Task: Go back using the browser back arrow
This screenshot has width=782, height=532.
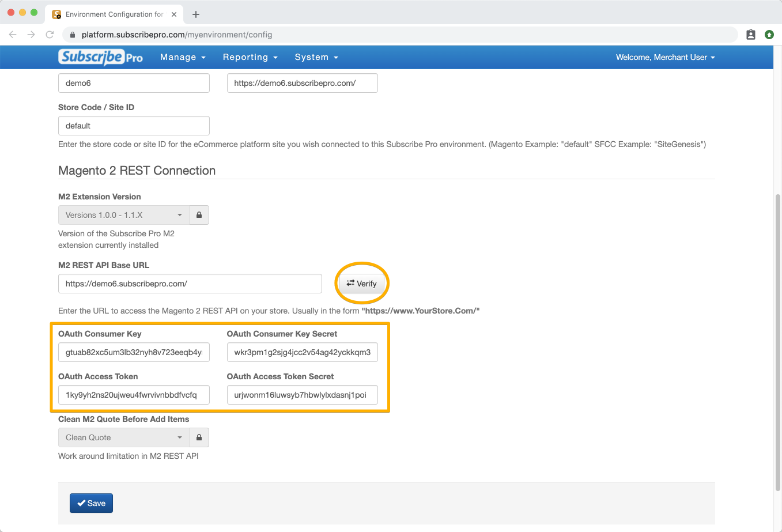Action: coord(13,35)
